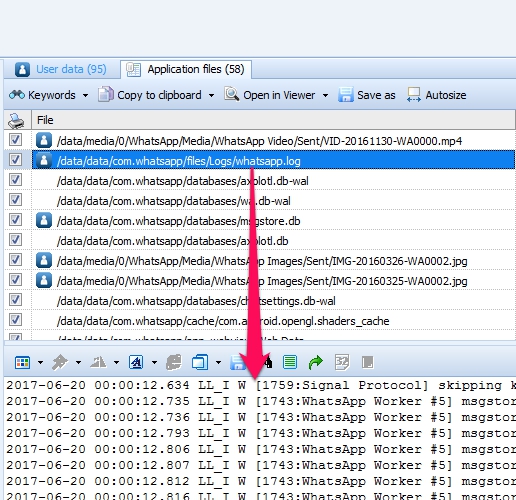Click the user icon on the msgstore.db row
This screenshot has height=500, width=516.
[x=44, y=220]
